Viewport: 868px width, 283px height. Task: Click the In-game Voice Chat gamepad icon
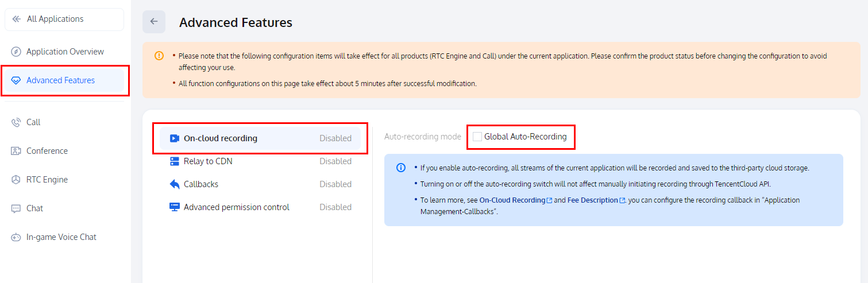pos(16,237)
